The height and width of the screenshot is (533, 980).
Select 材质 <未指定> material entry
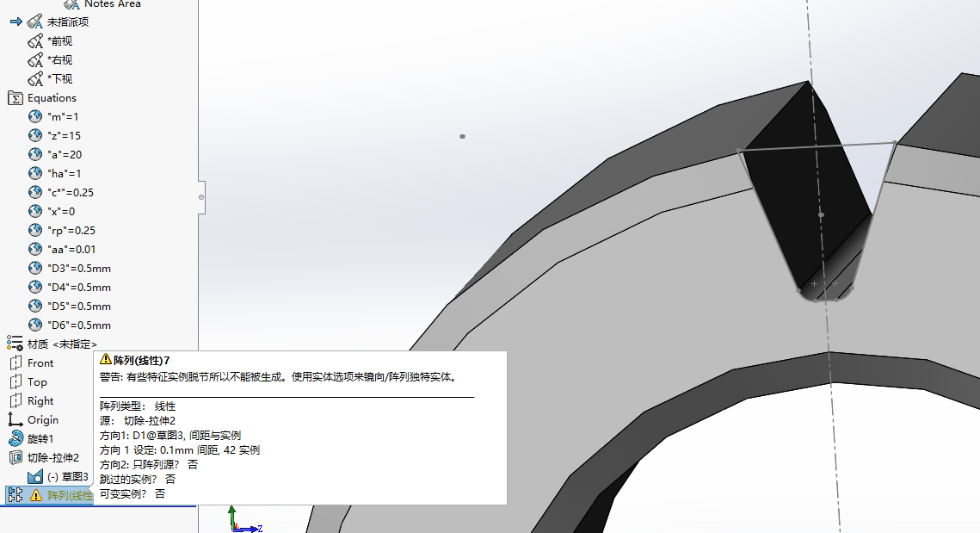pos(63,344)
